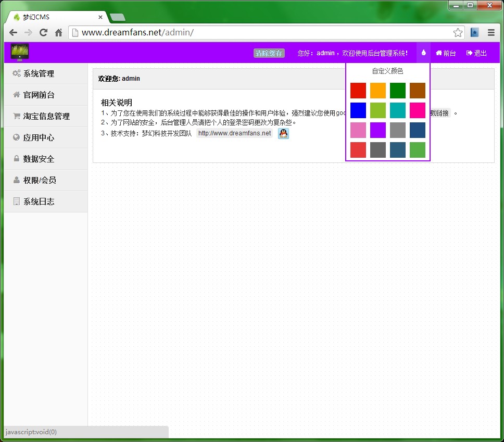504x442 pixels.
Task: Select the teal color swatch
Action: click(398, 110)
